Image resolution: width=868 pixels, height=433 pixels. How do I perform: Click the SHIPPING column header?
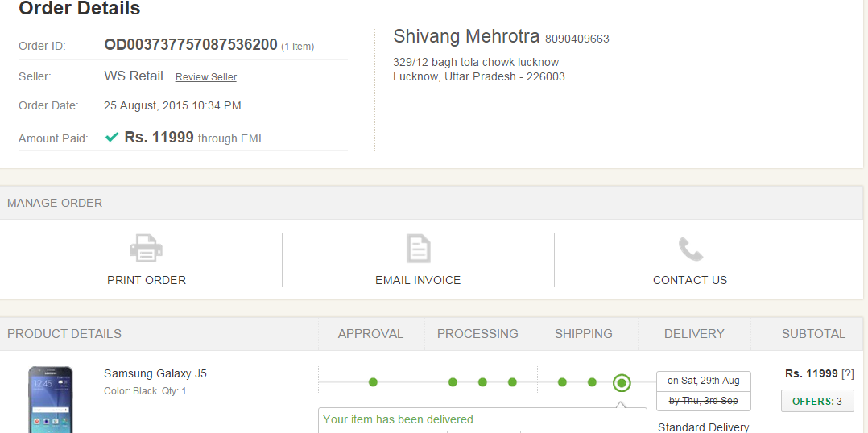click(584, 334)
